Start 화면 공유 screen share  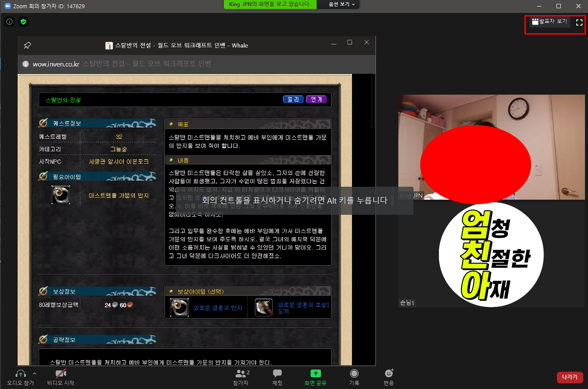[x=315, y=377]
